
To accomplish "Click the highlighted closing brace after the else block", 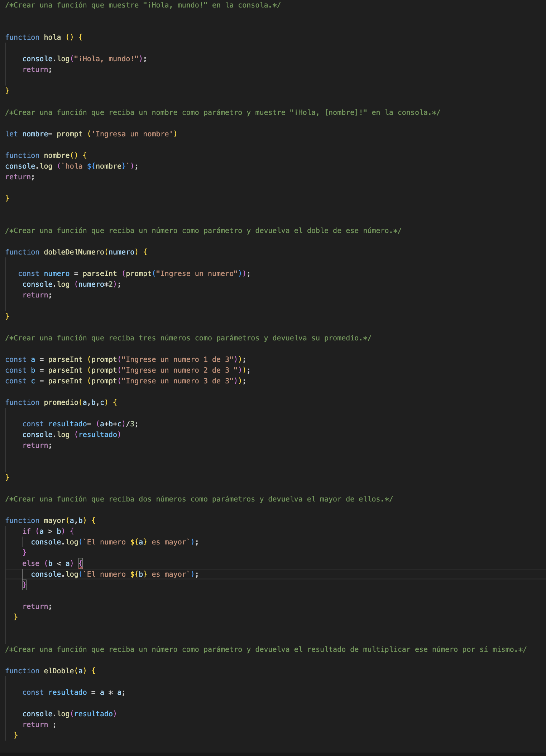I will point(24,585).
